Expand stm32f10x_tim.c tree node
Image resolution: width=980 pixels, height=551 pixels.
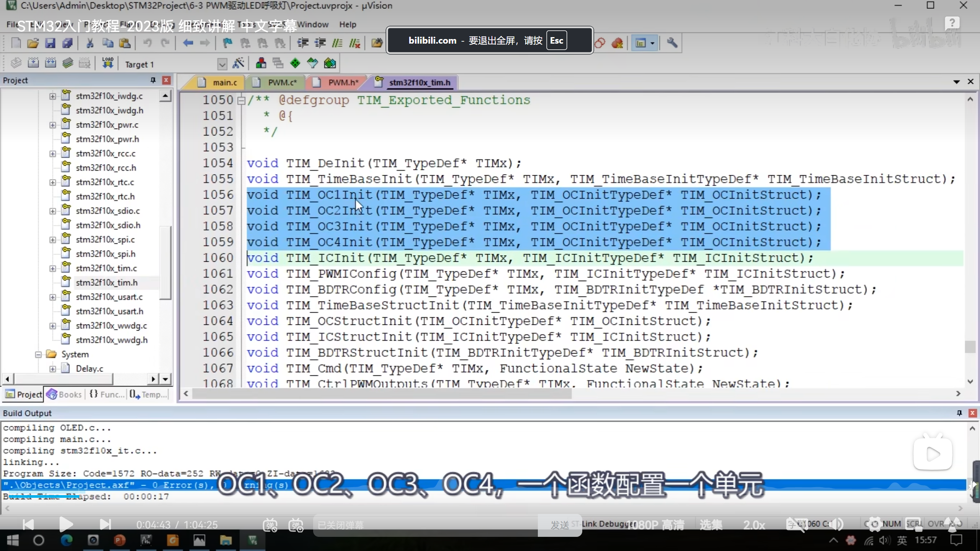pyautogui.click(x=53, y=268)
